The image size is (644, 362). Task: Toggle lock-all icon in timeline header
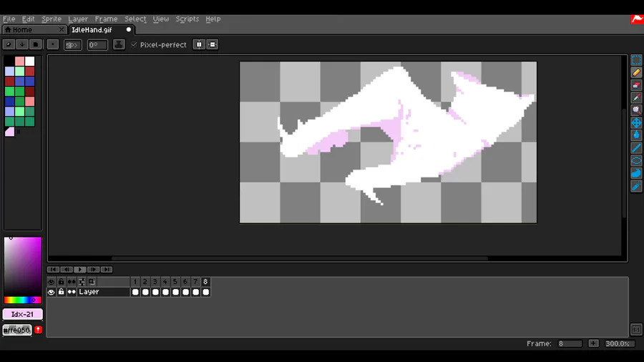[x=62, y=282]
